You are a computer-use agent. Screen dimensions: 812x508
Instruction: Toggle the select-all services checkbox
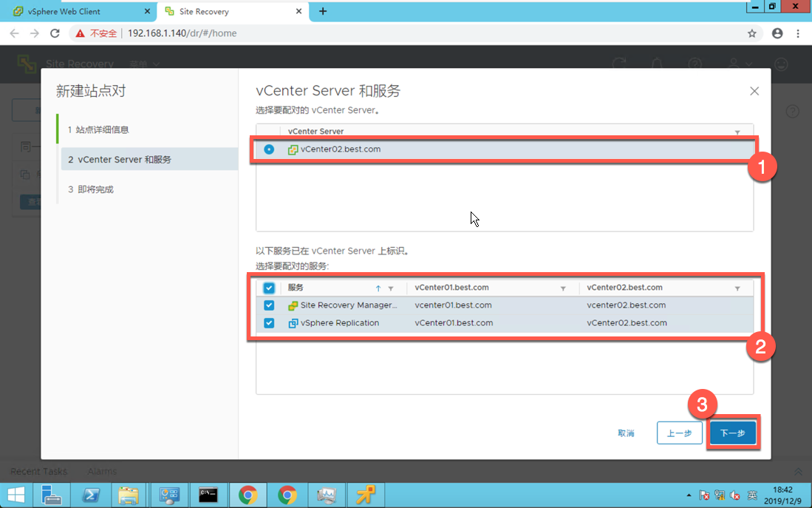pyautogui.click(x=269, y=288)
